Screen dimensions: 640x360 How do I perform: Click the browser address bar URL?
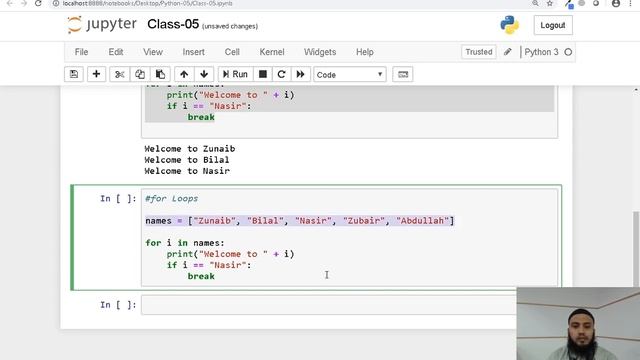pyautogui.click(x=148, y=3)
